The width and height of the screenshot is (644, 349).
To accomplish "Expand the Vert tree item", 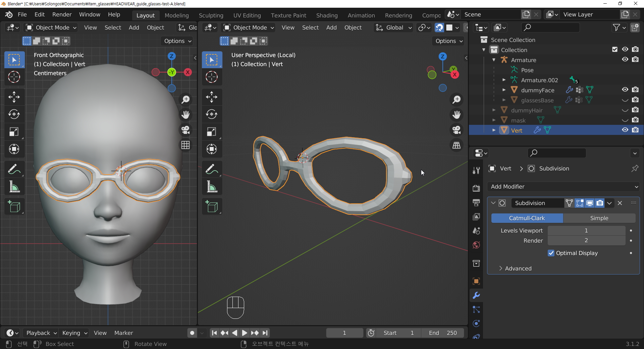I will click(x=494, y=130).
